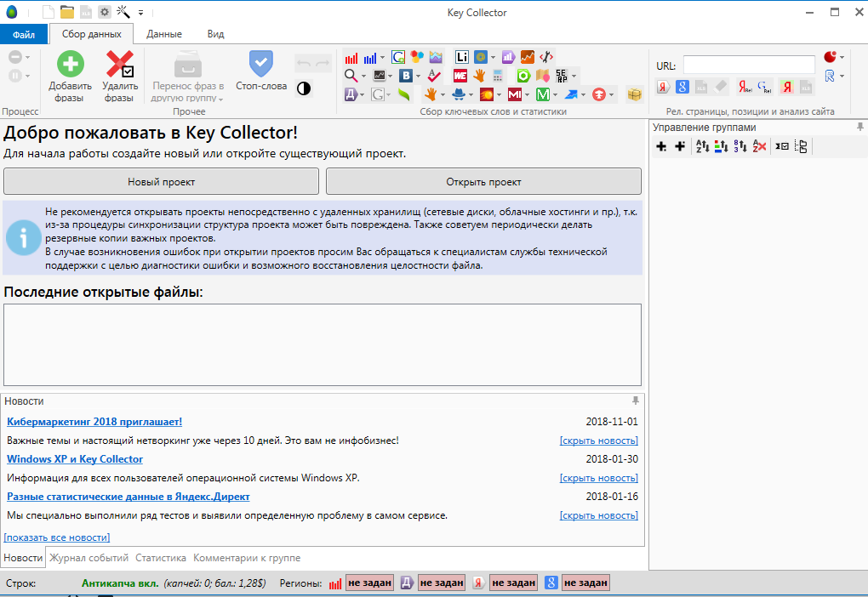Hide the 2018-01-16 news via 'скрыть новость'

tap(599, 515)
